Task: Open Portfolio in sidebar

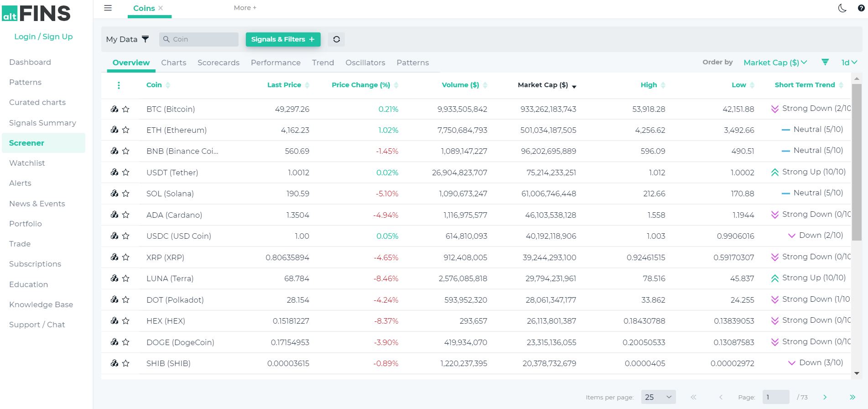Action: click(26, 224)
